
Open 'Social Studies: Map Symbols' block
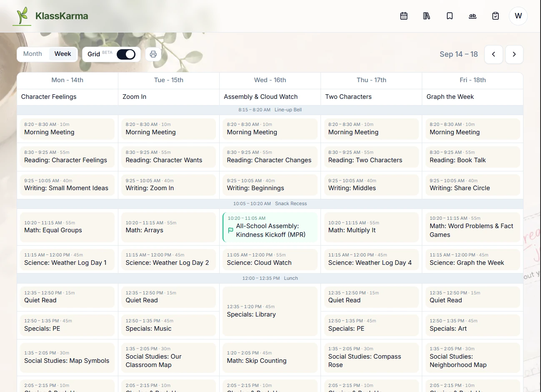[68, 357]
